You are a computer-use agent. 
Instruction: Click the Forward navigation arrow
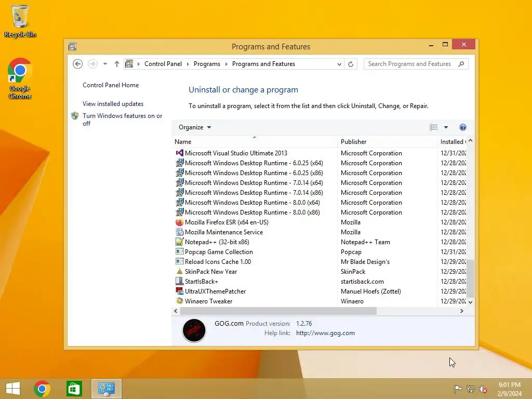[92, 64]
